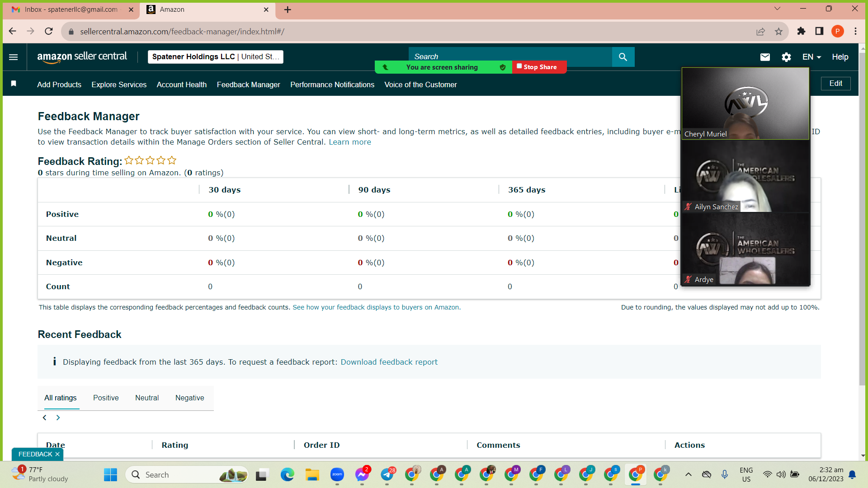Select the All ratings tab
This screenshot has width=868, height=488.
(61, 398)
